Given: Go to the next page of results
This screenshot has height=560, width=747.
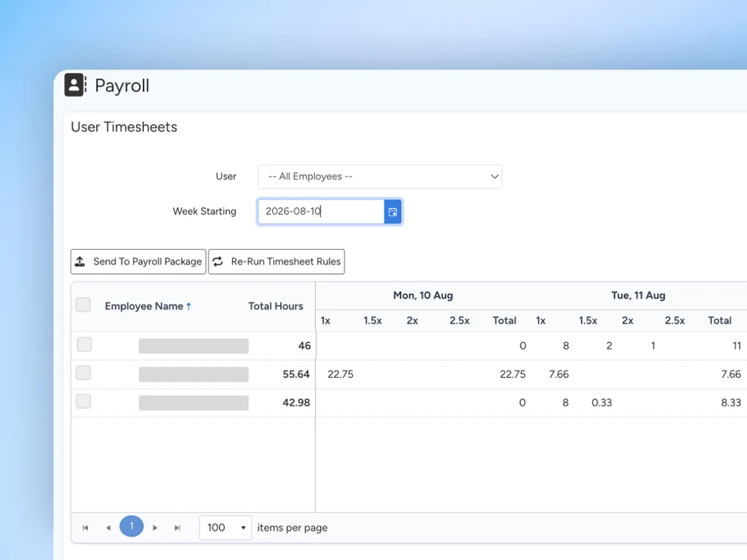Looking at the screenshot, I should (155, 528).
